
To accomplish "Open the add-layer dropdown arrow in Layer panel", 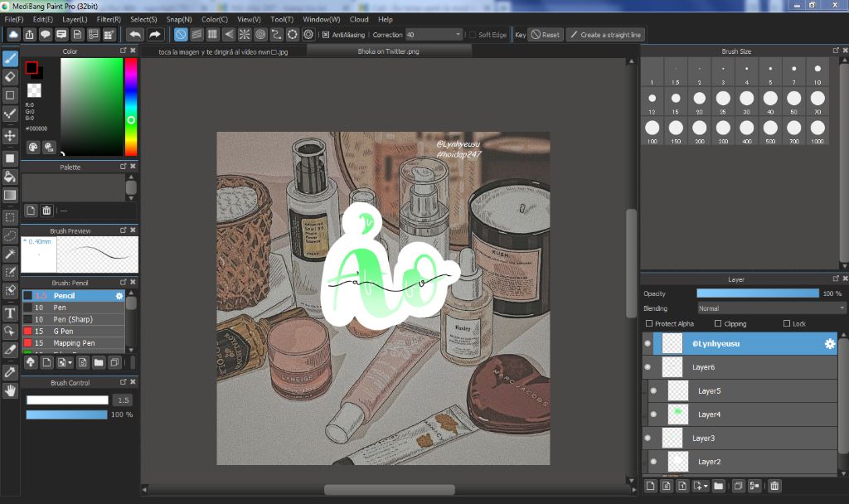I will [706, 486].
